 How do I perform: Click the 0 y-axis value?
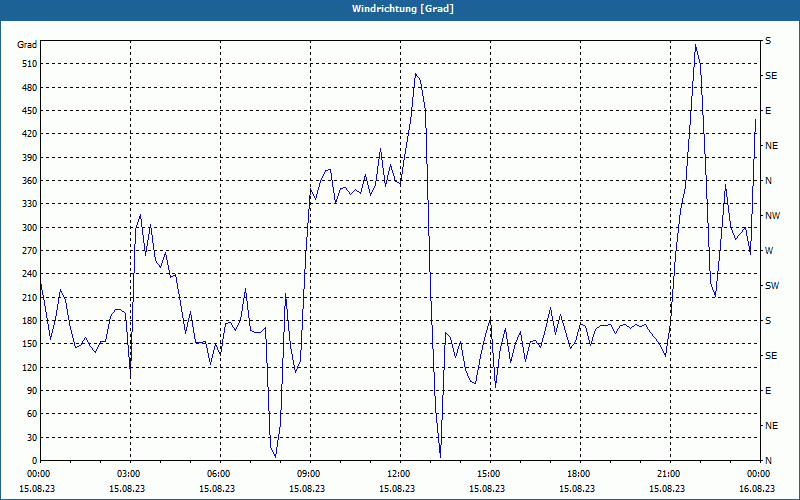coord(35,461)
